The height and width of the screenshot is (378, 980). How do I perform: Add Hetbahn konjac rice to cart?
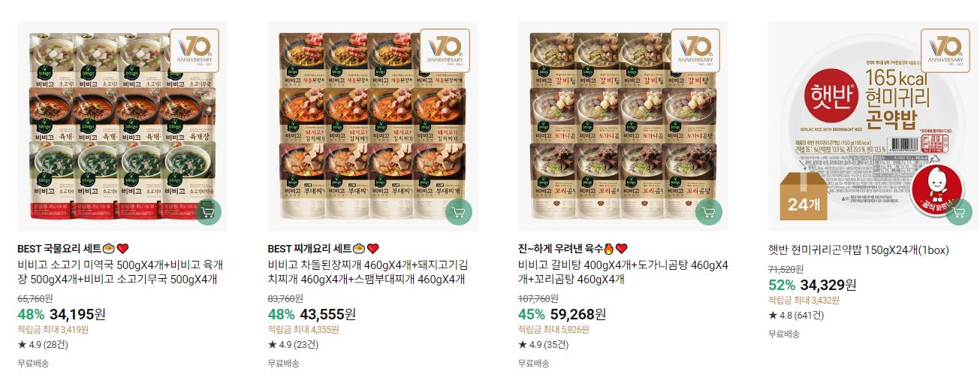(959, 212)
